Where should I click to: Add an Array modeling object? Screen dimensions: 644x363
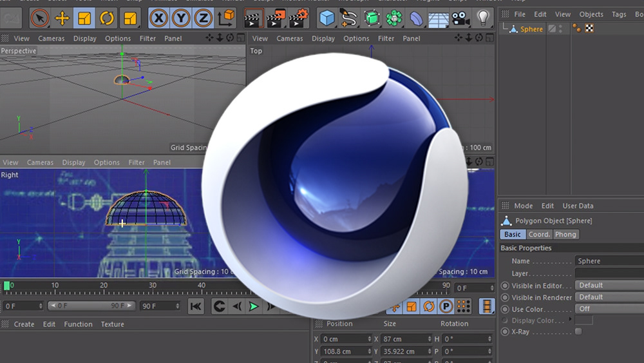393,18
